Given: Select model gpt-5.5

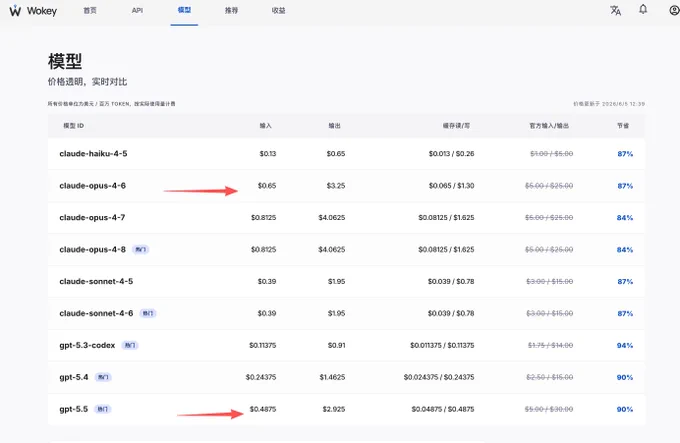Looking at the screenshot, I should point(74,409).
